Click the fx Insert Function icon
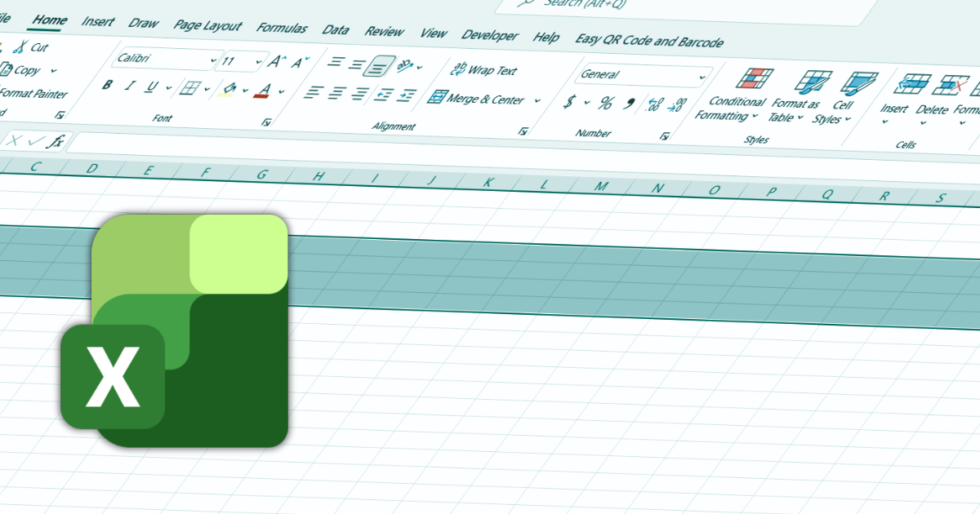 coord(56,142)
